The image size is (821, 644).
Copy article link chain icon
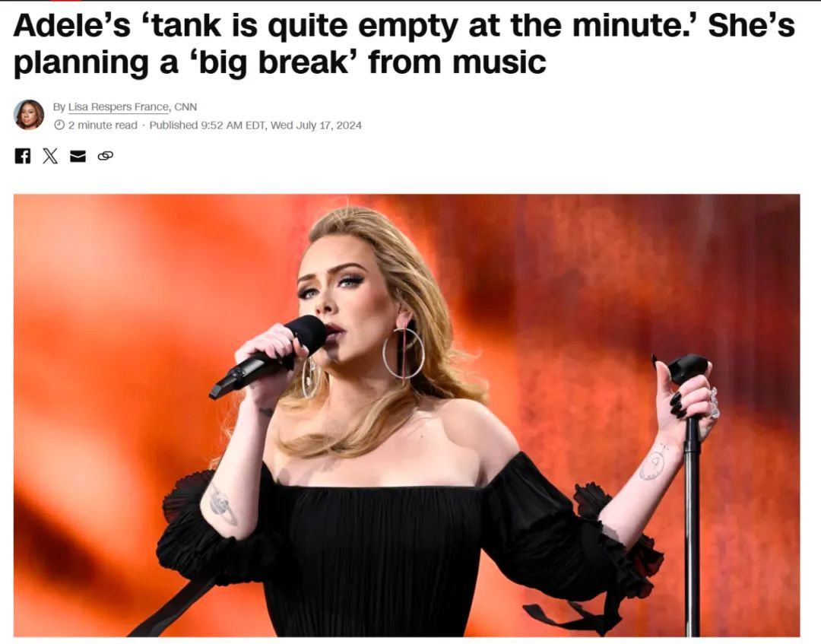pos(105,156)
